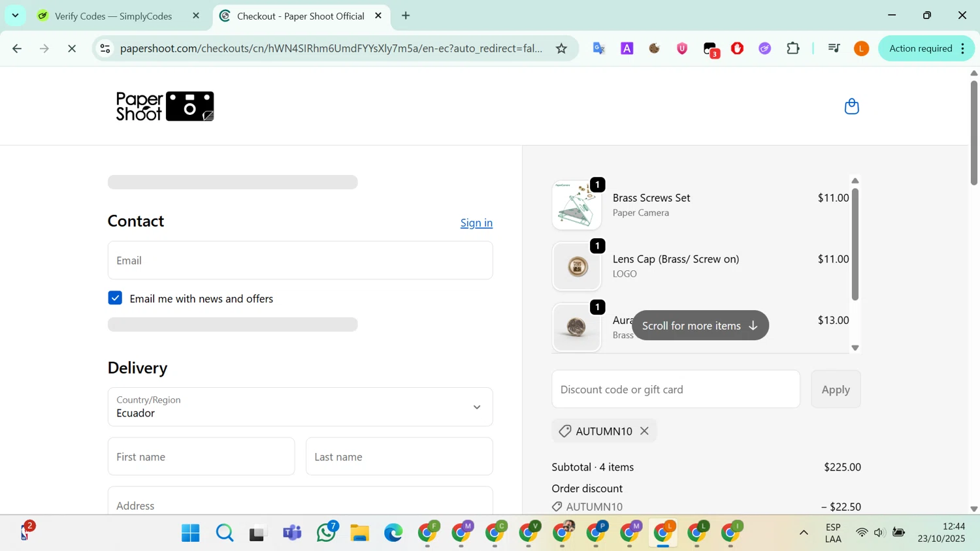Show hidden system tray icons

tap(804, 533)
